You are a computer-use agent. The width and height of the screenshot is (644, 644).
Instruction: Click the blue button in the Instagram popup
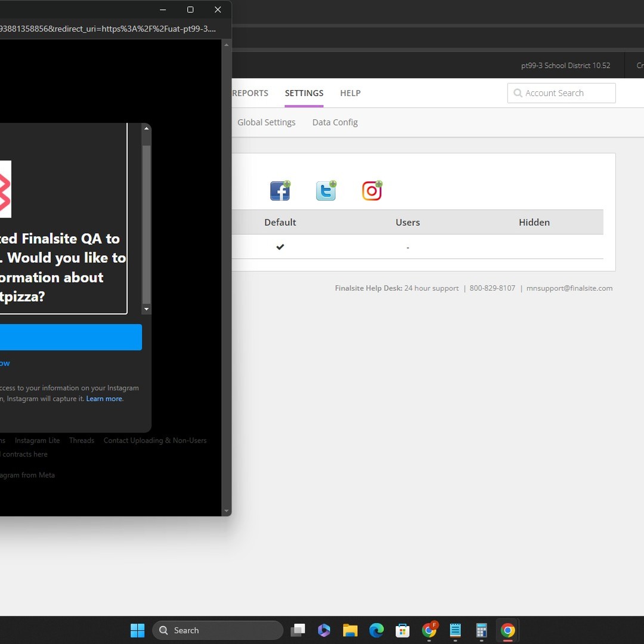(70, 337)
